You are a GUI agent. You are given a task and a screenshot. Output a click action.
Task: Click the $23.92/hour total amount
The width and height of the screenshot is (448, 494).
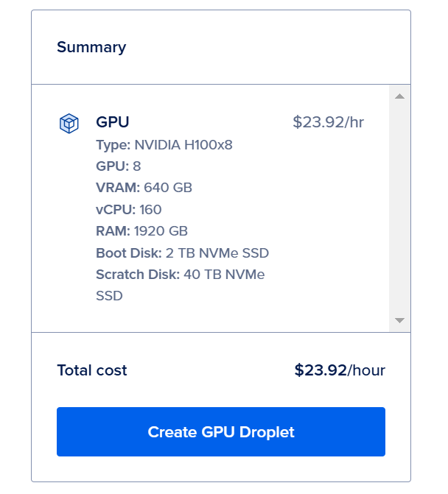tap(340, 370)
